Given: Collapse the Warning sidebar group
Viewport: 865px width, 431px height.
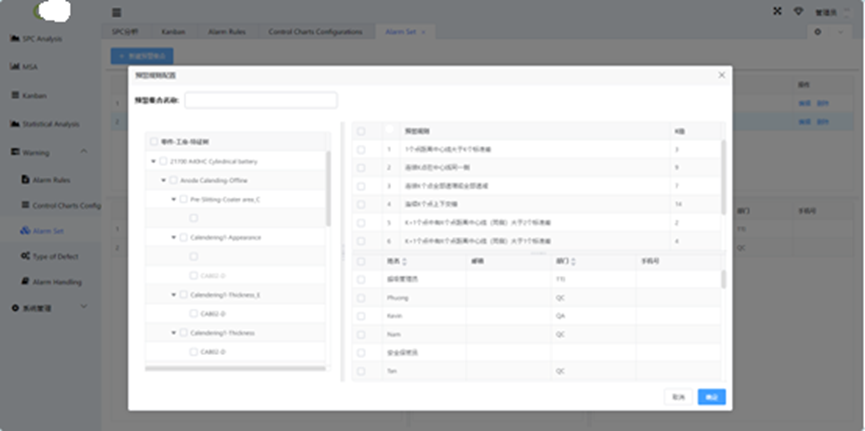Looking at the screenshot, I should point(84,151).
